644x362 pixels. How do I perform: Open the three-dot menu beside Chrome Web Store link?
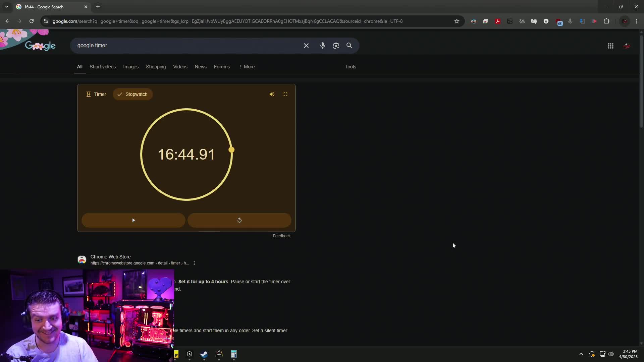[194, 263]
